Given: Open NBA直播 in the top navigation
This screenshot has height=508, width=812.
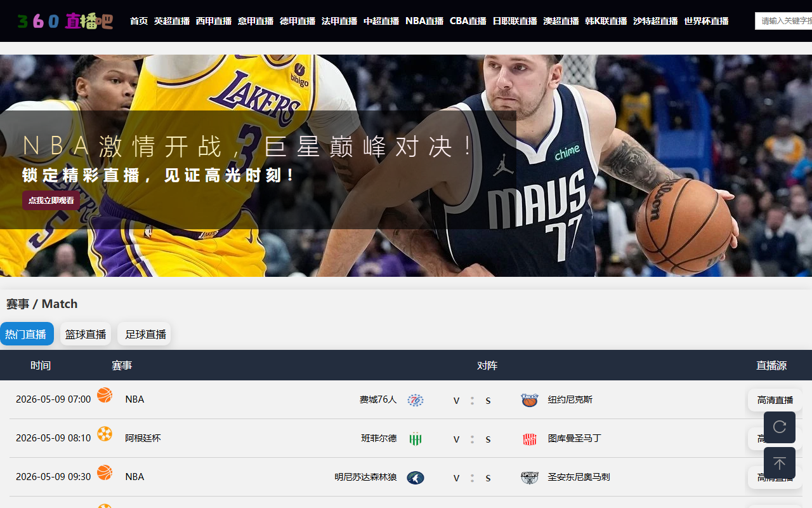Looking at the screenshot, I should (x=424, y=21).
